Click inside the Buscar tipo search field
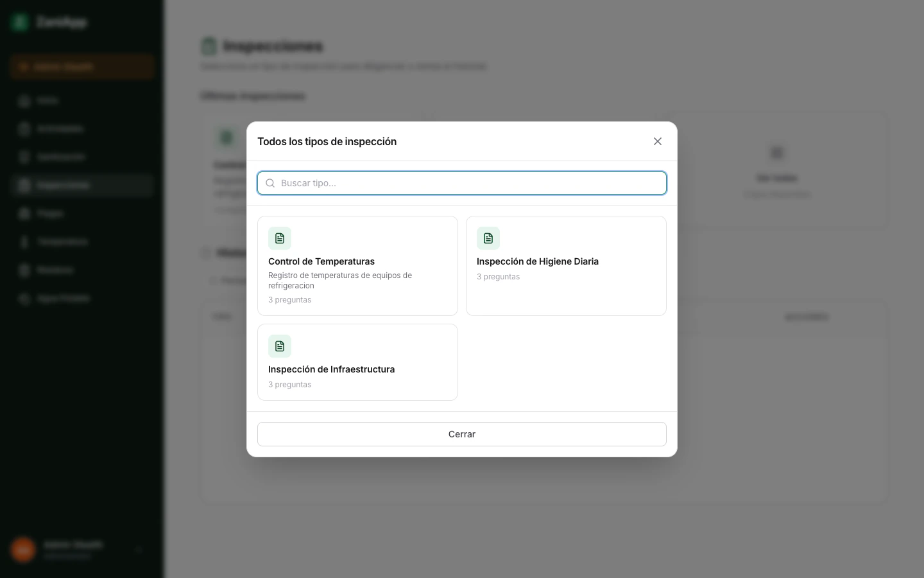Viewport: 924px width, 578px height. click(462, 183)
